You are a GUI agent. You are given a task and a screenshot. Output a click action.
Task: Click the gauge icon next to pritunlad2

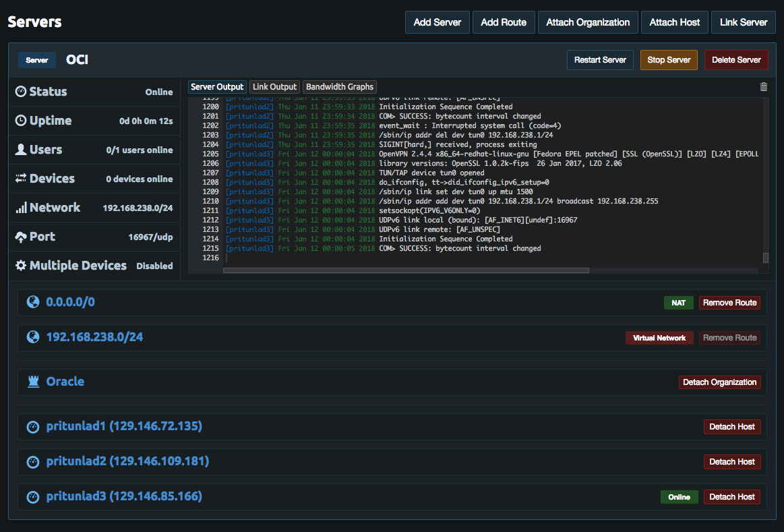(32, 462)
